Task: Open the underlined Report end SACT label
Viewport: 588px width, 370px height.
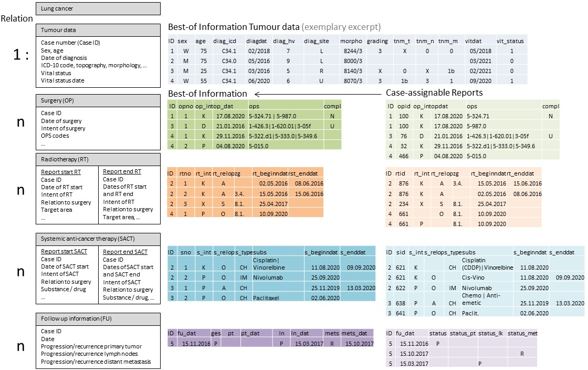Action: pos(125,252)
